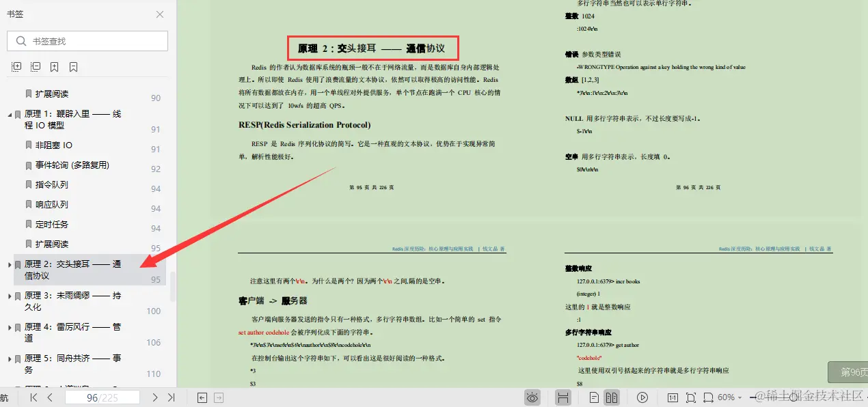Click the page number input showing 96
The image size is (868, 407).
click(x=103, y=397)
